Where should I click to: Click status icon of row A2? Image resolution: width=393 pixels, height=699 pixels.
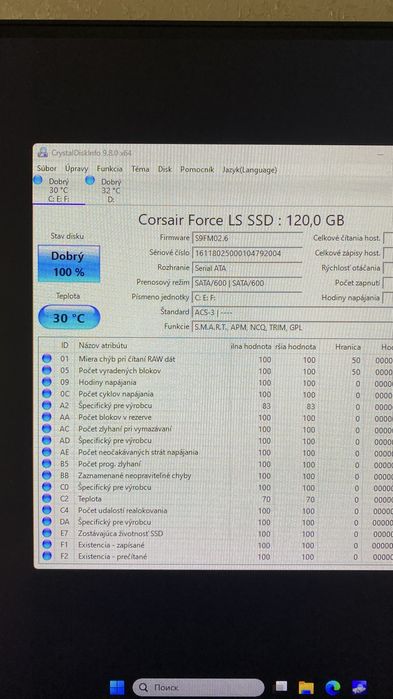[47, 405]
